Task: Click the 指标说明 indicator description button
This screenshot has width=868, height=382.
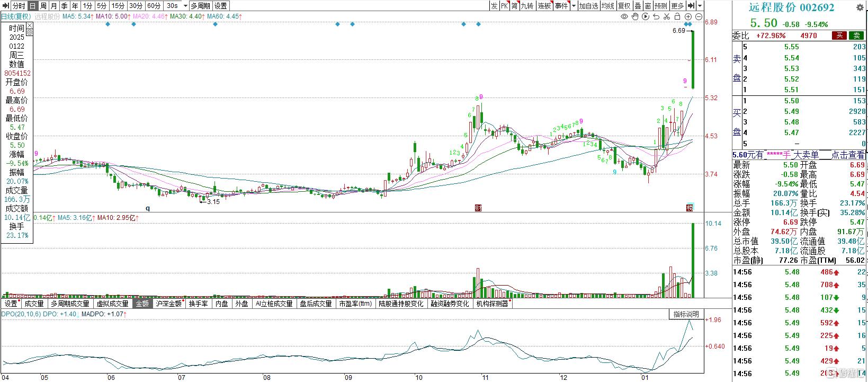Action: 686,314
